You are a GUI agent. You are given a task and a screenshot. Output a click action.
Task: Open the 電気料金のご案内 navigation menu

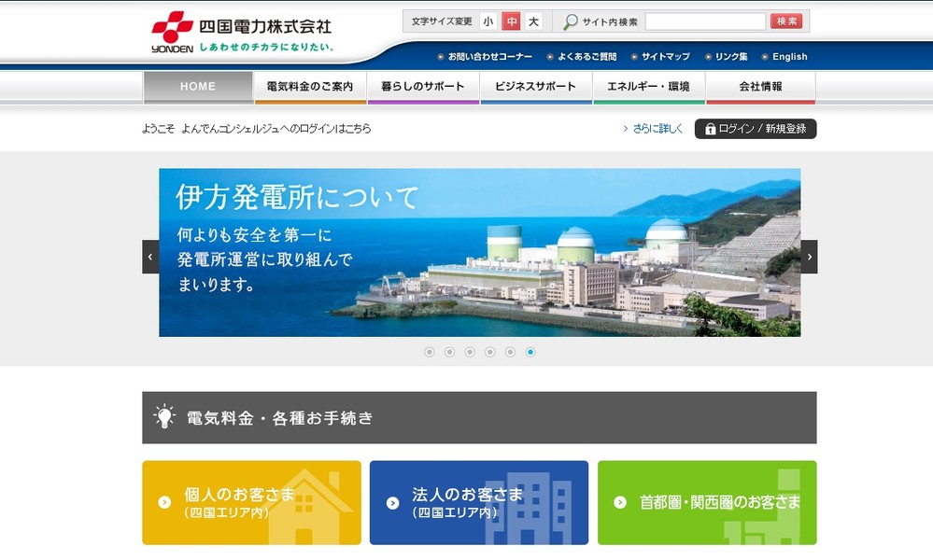(x=310, y=87)
